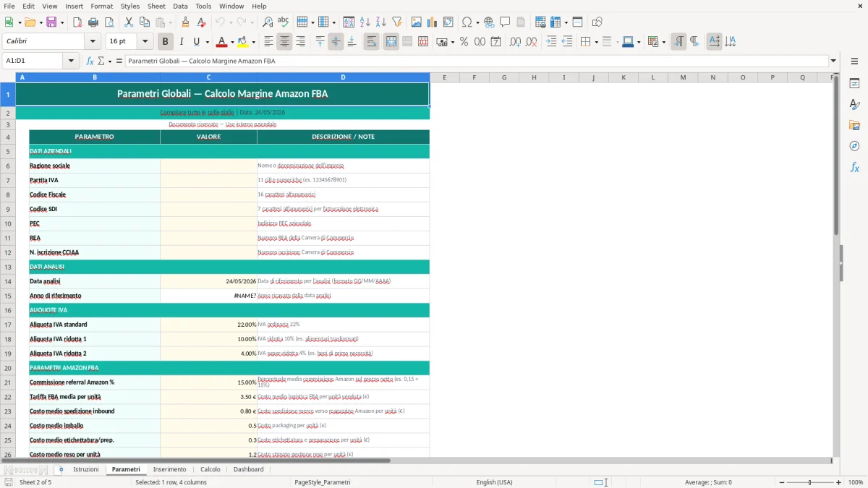Image resolution: width=868 pixels, height=488 pixels.
Task: Open the sidebar Styles panel
Action: click(x=854, y=105)
